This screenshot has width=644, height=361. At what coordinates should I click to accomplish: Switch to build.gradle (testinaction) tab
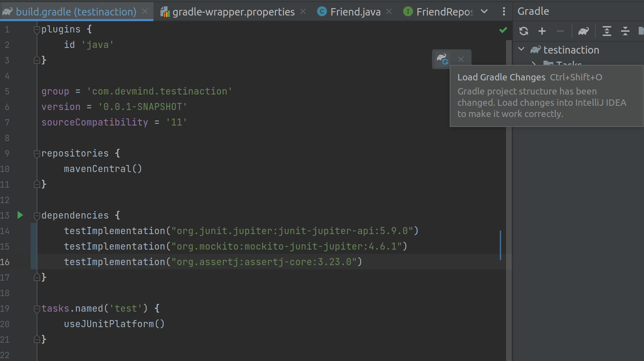click(76, 12)
